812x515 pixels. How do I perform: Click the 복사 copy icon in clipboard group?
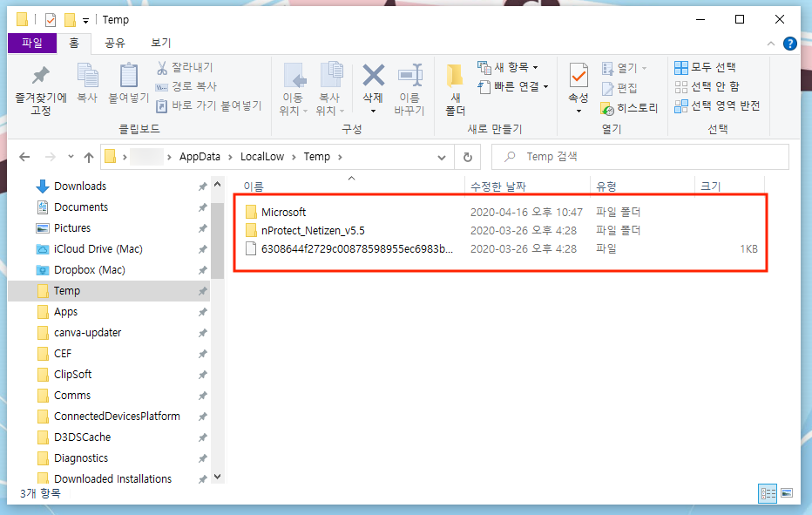[87, 76]
